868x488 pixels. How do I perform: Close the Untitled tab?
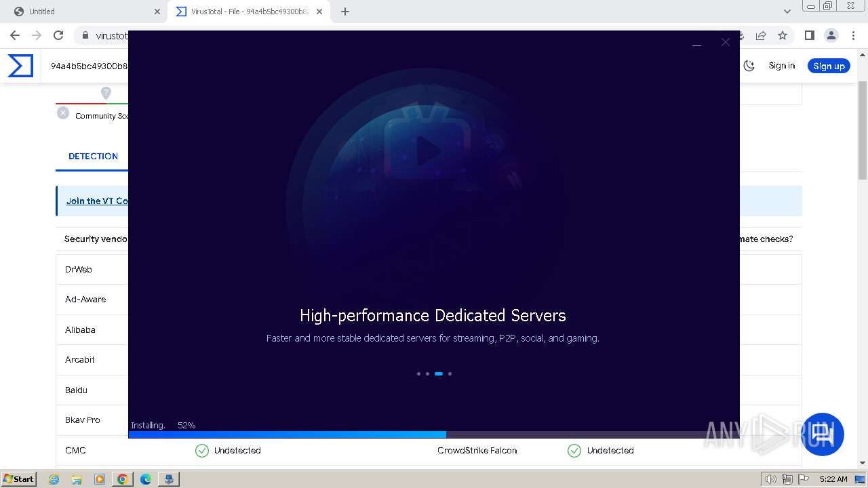click(157, 12)
